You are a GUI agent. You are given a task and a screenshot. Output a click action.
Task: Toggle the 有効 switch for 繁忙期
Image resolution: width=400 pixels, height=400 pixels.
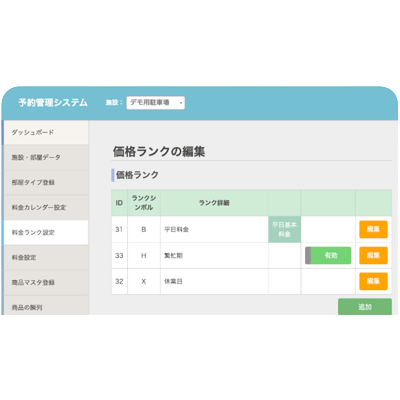[328, 256]
